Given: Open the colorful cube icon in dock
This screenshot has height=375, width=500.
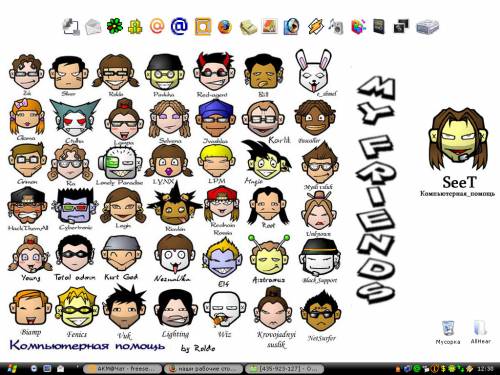Looking at the screenshot, I should (x=358, y=26).
